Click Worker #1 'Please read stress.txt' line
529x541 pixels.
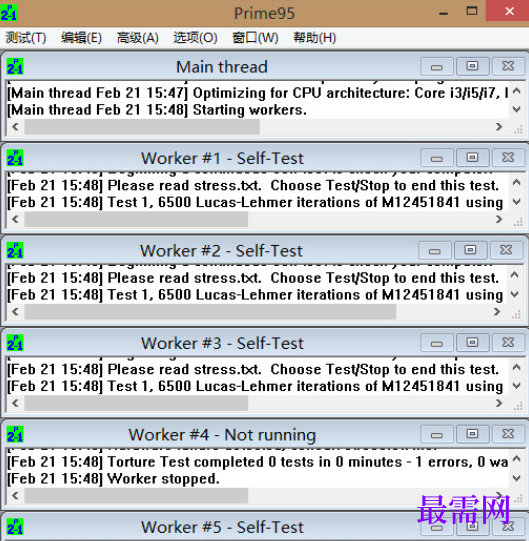pyautogui.click(x=253, y=185)
